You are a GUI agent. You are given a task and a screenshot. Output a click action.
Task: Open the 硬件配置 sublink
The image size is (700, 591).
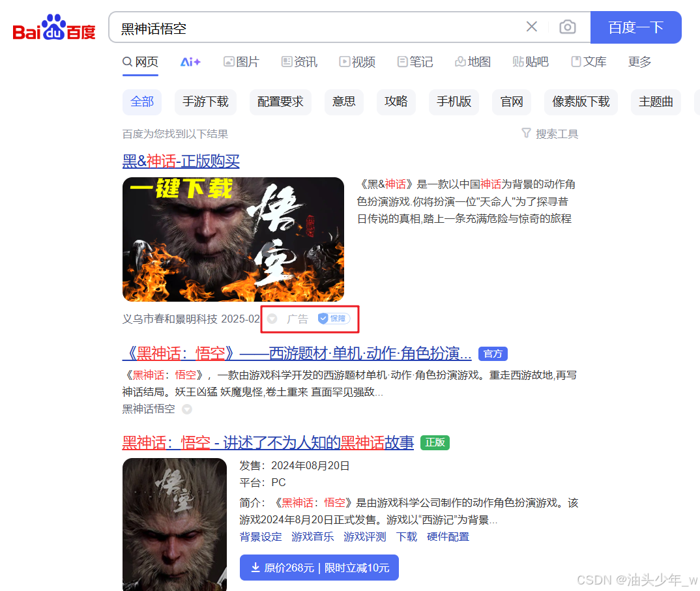coord(448,537)
